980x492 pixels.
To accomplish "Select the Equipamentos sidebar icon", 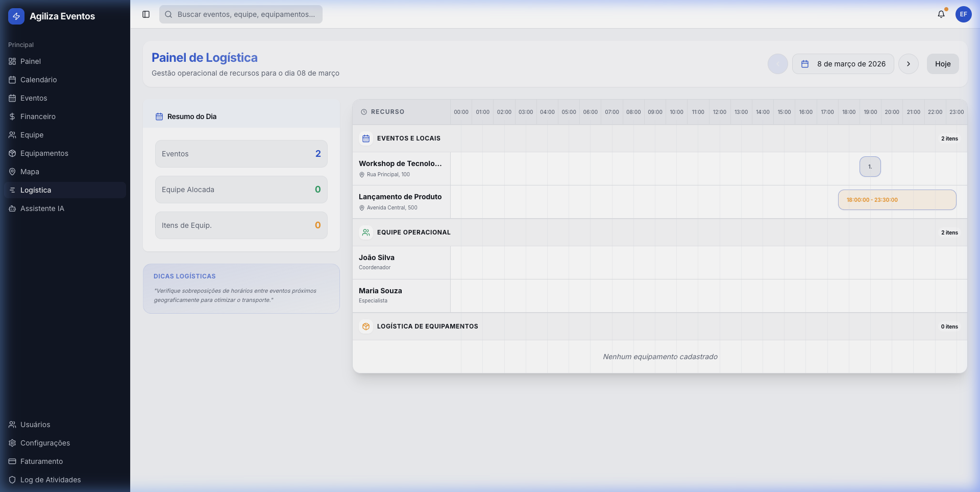I will [x=12, y=153].
